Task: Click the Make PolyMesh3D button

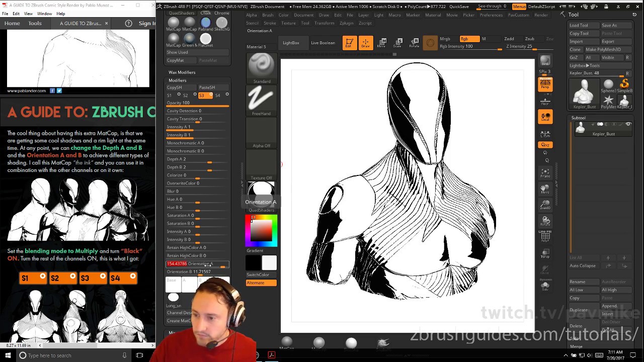Action: click(608, 49)
